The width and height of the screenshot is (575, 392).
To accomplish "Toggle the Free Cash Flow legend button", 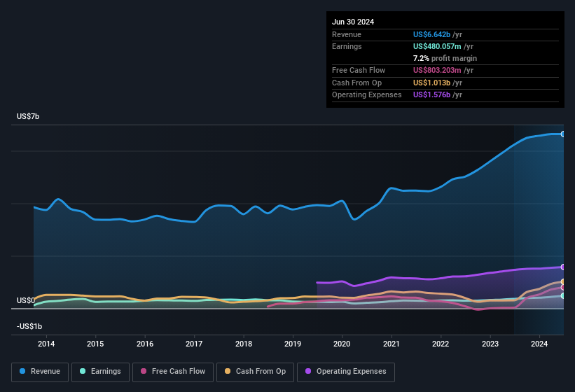I will click(x=173, y=372).
